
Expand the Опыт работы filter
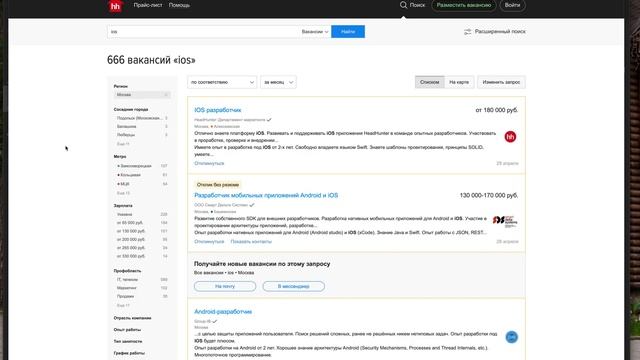click(127, 329)
